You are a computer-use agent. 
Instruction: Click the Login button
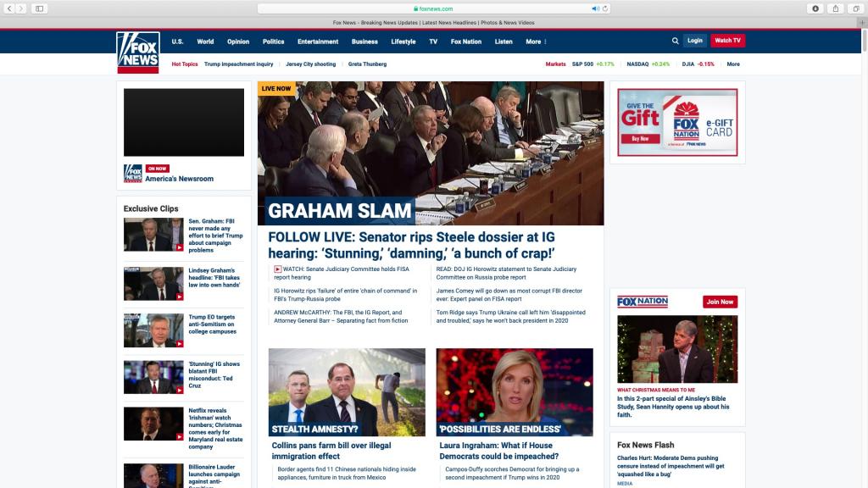point(695,41)
